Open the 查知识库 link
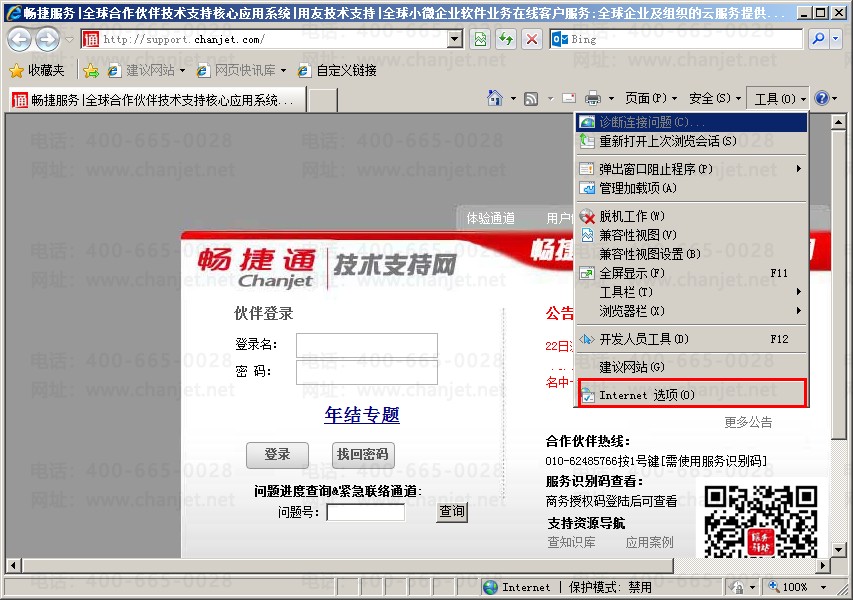Image resolution: width=853 pixels, height=600 pixels. pyautogui.click(x=571, y=542)
